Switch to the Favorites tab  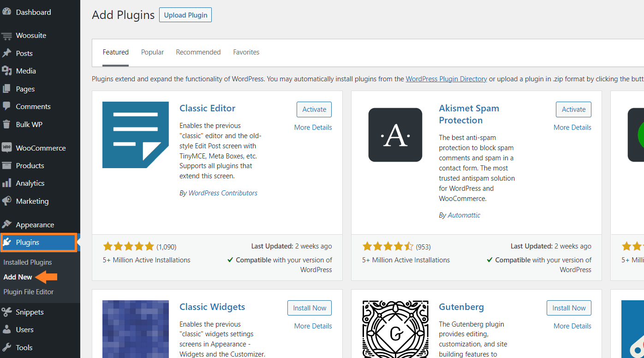pos(246,52)
